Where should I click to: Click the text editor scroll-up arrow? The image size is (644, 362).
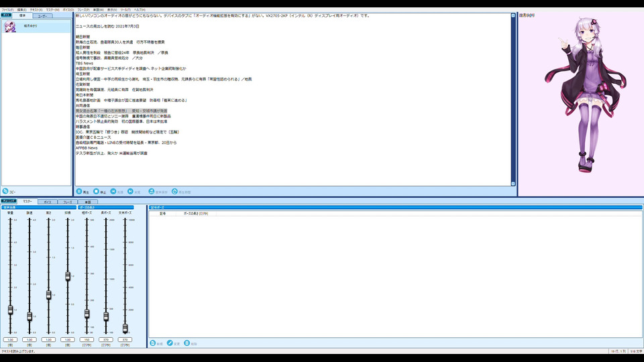[x=513, y=15]
